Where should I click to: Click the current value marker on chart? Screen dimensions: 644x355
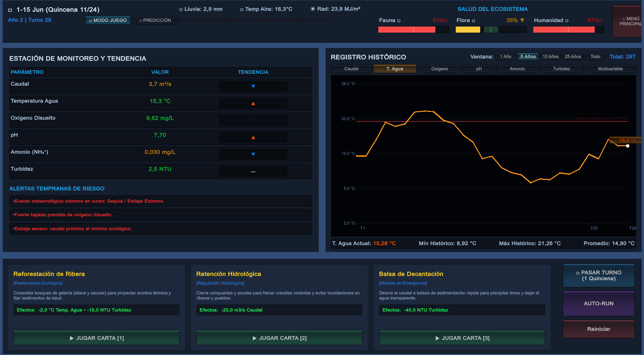pos(628,146)
